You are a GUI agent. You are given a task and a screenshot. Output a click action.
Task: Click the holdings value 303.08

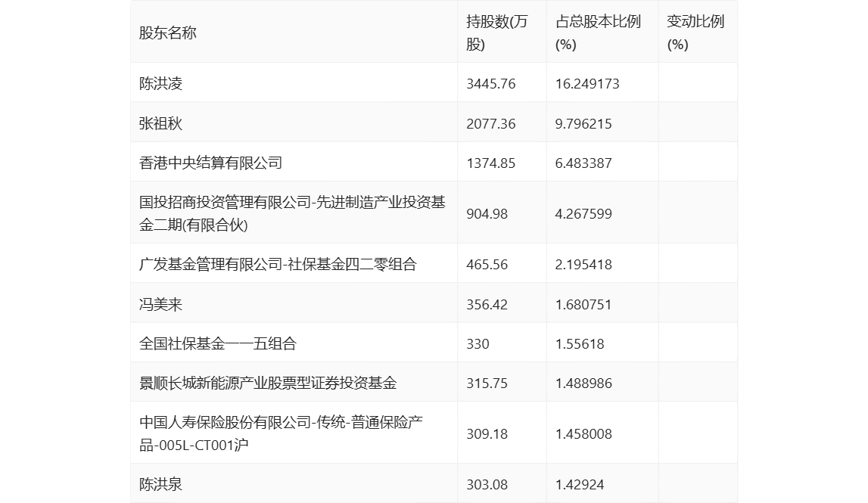(487, 484)
